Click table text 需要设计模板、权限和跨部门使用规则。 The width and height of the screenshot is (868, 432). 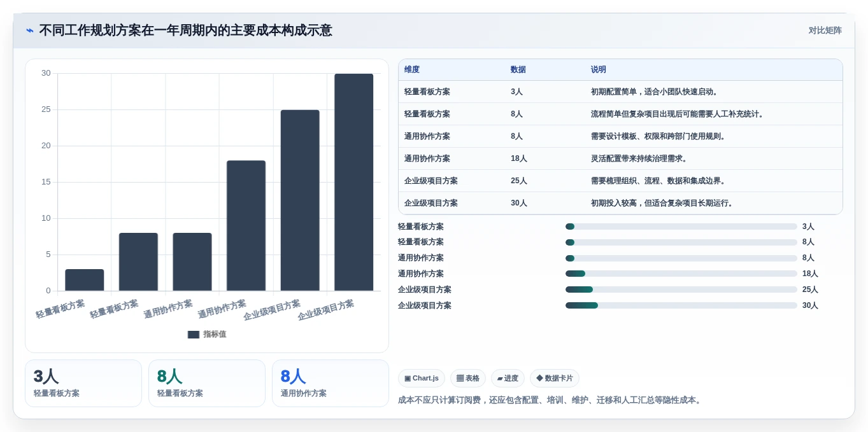click(660, 137)
